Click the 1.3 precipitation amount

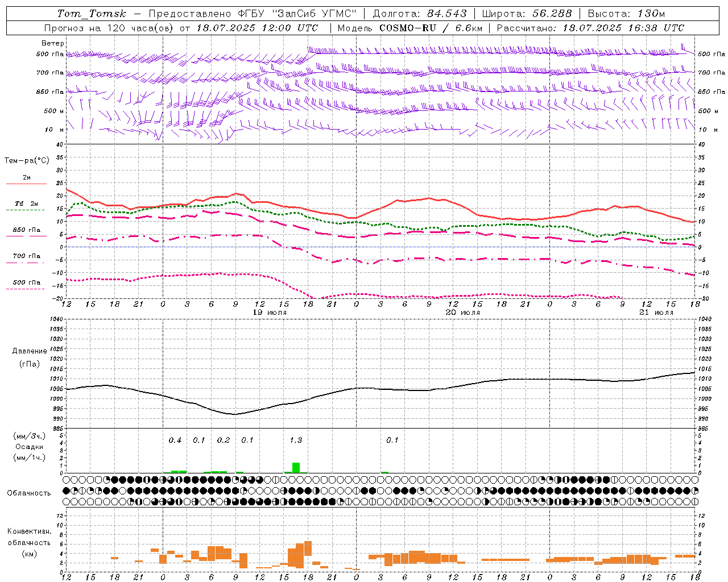pyautogui.click(x=296, y=440)
